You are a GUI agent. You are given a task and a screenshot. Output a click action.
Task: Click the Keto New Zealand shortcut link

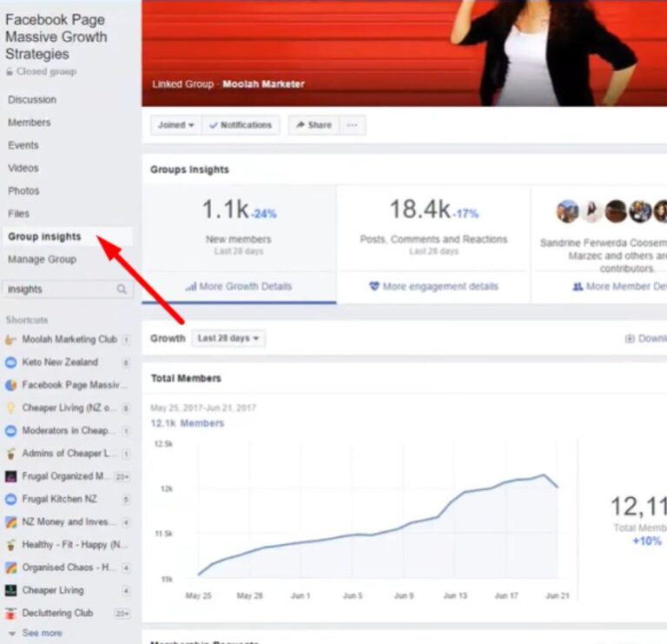(60, 362)
